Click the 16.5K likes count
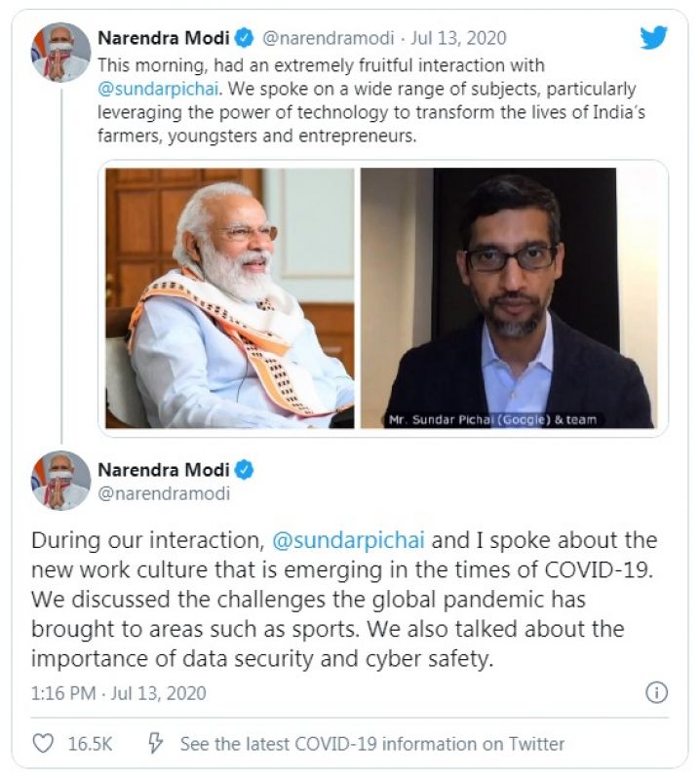Image resolution: width=700 pixels, height=780 pixels. point(90,743)
